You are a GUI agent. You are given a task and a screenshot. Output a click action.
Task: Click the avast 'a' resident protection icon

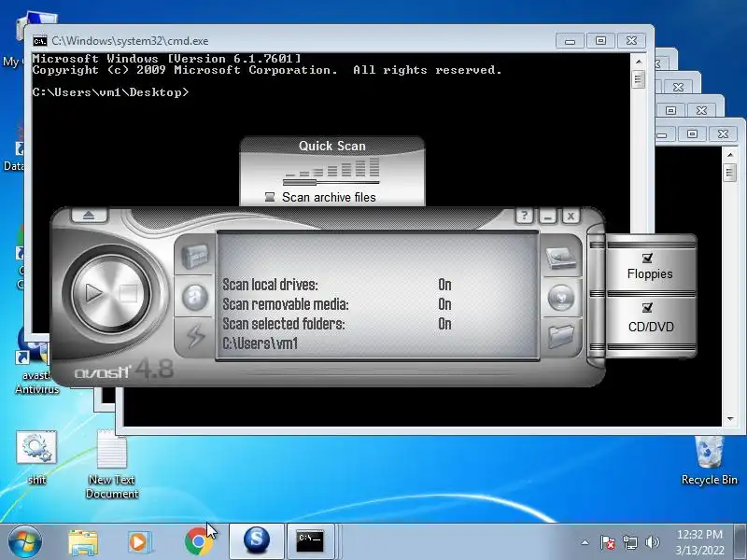coord(194,297)
